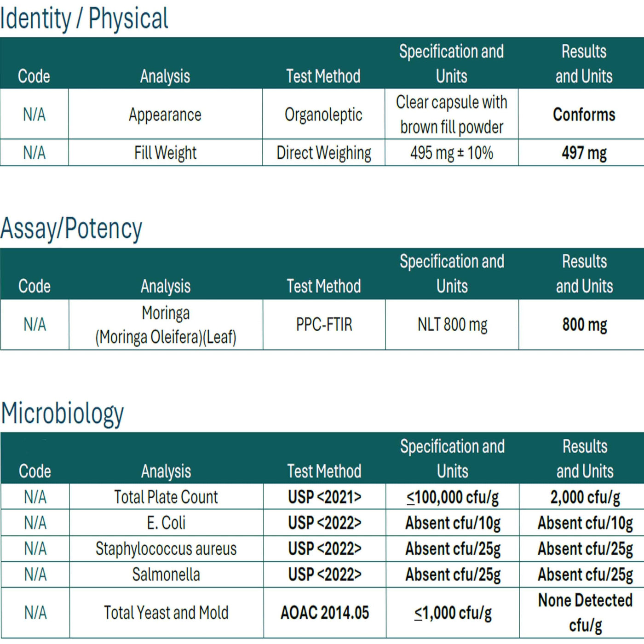The image size is (644, 644).
Task: Click the Direct Weighing method cell
Action: coord(323,153)
